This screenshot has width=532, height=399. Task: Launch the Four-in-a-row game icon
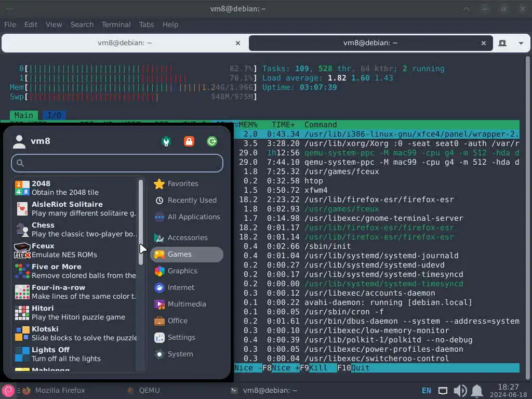[x=22, y=292]
